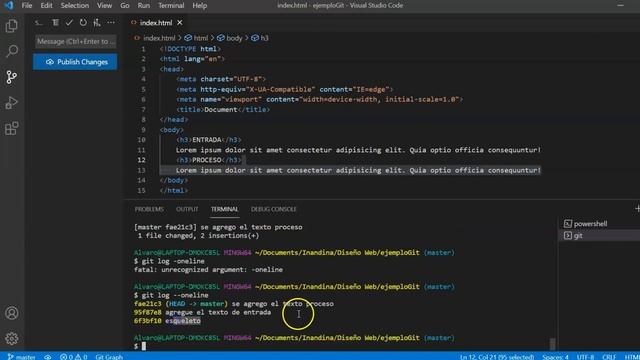Open errors and warnings count in status bar
Viewport: 640px width, 360px height.
(73, 357)
